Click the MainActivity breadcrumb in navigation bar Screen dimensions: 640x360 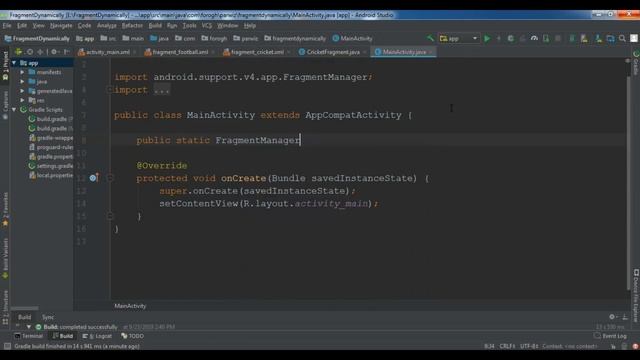pos(352,38)
